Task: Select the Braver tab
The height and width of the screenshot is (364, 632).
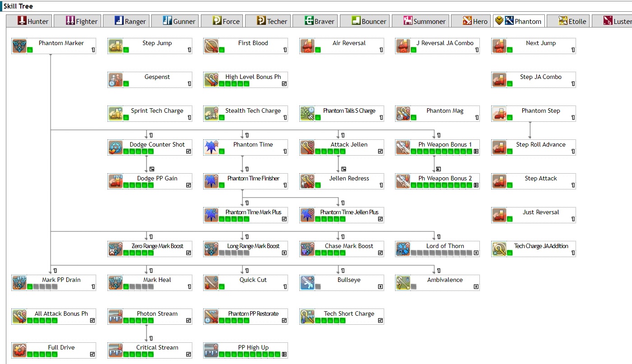Action: coord(315,21)
